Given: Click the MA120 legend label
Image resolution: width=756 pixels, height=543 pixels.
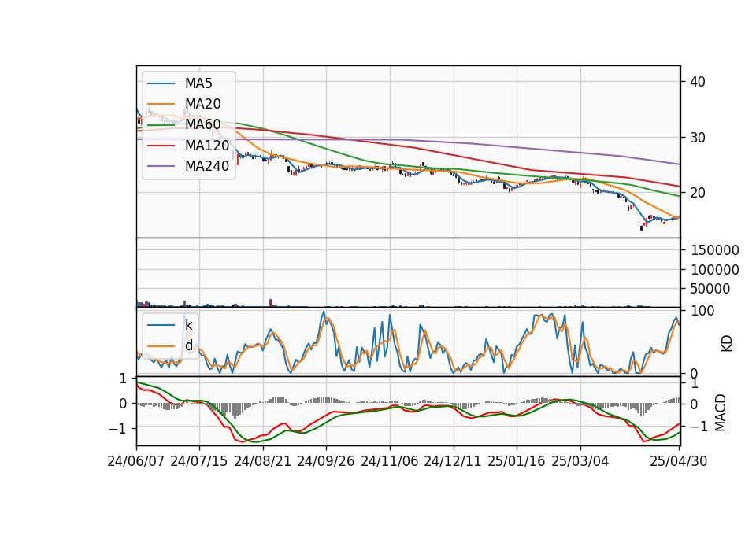Looking at the screenshot, I should (x=207, y=145).
